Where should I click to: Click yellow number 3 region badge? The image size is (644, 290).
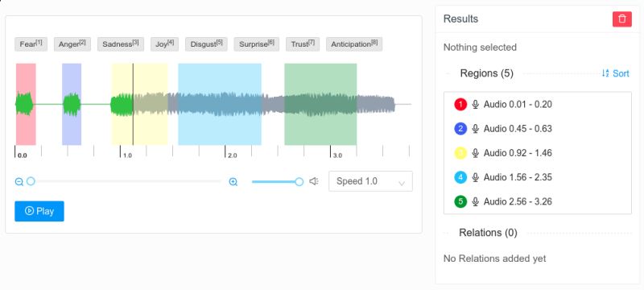point(460,153)
